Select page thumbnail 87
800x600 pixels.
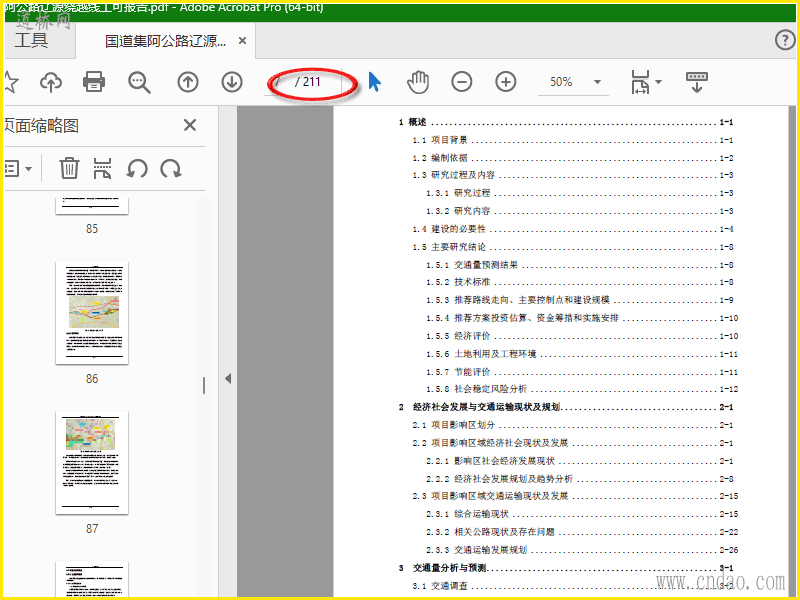[x=92, y=462]
